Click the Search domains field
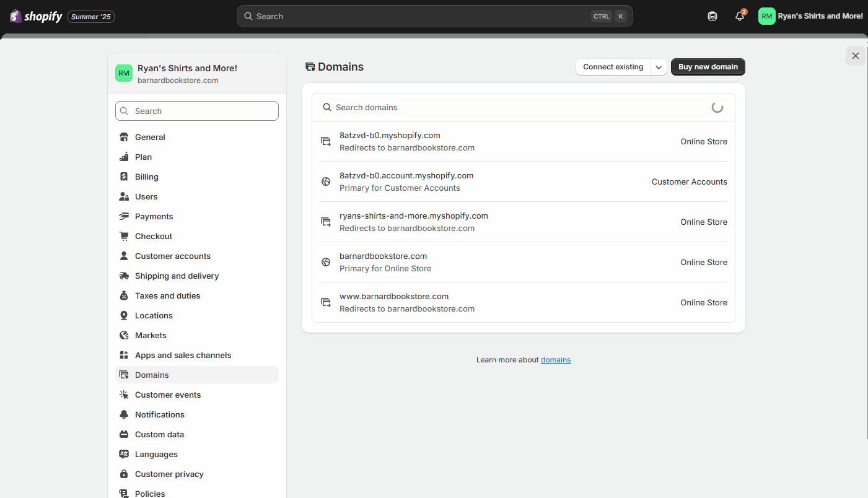Viewport: 868px width, 498px height. click(524, 107)
